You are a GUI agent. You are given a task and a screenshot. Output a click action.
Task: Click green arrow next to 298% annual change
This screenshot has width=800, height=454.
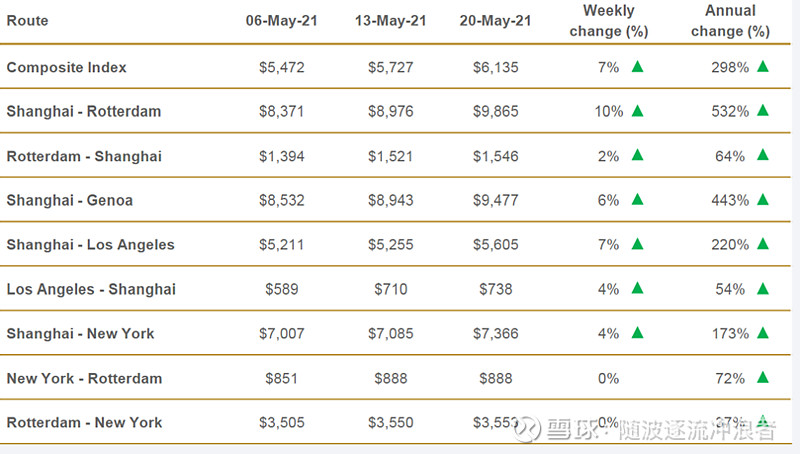[763, 67]
